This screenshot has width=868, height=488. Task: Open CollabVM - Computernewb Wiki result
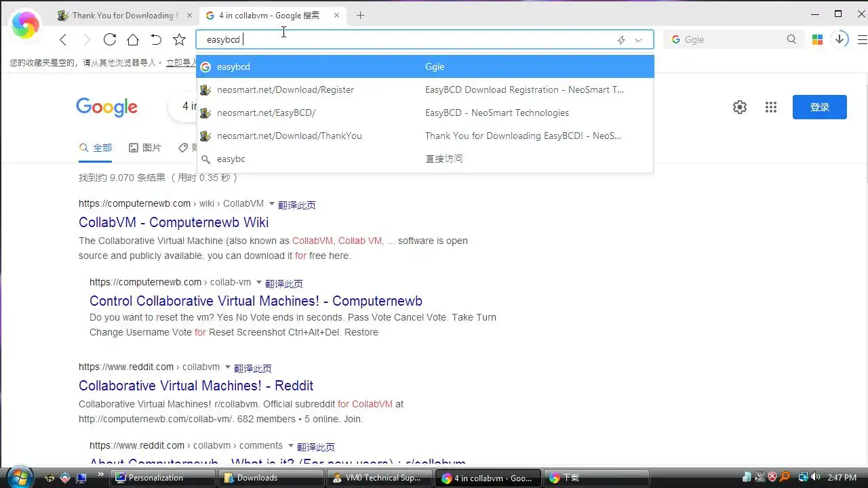pos(174,222)
